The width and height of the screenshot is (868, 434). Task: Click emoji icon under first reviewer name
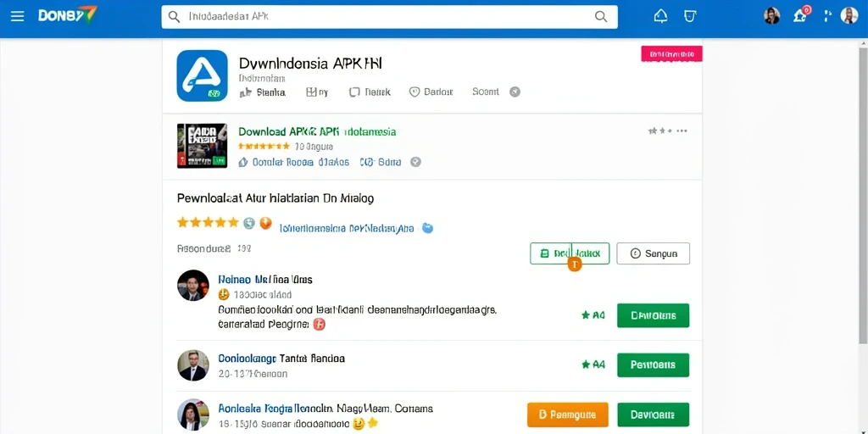click(x=224, y=294)
